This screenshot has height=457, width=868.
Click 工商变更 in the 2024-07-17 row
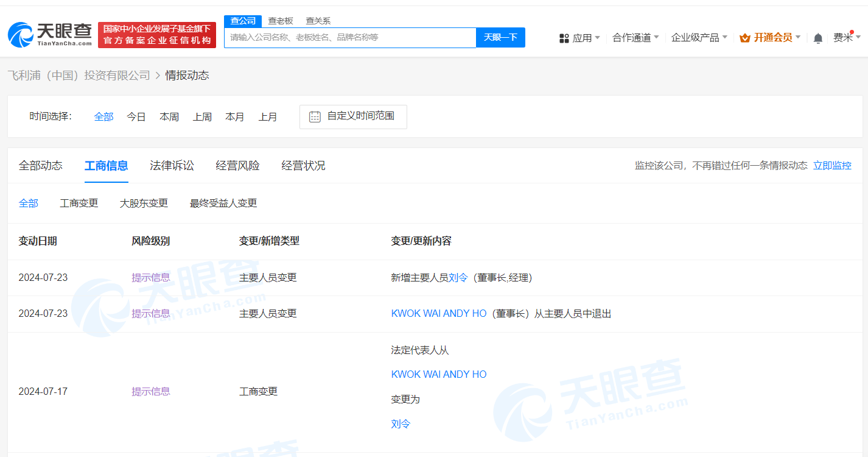[x=259, y=391]
